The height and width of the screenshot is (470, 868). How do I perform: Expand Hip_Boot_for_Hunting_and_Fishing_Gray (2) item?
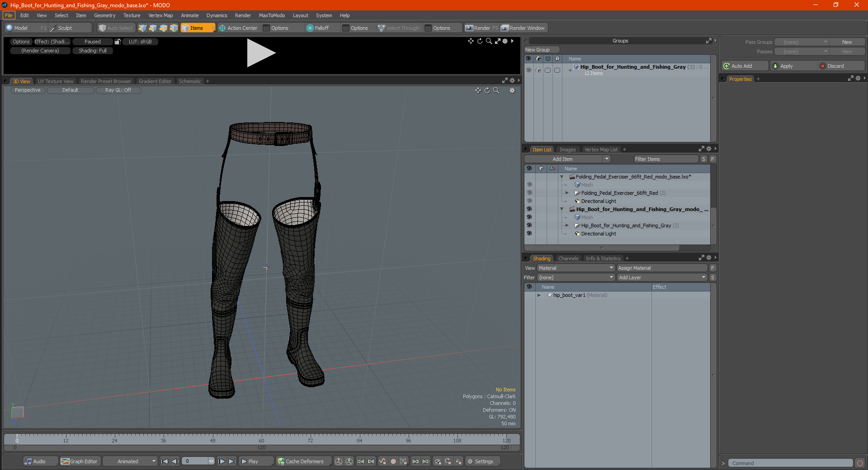[567, 226]
